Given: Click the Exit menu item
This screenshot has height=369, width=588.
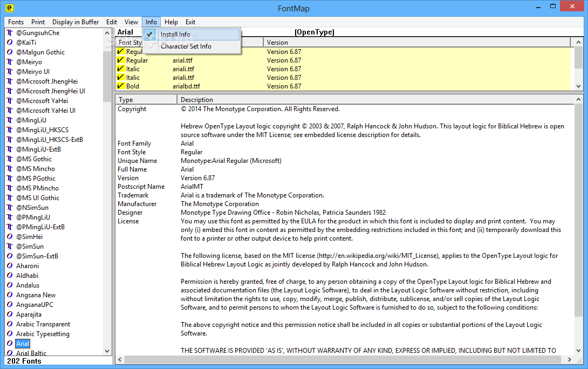Looking at the screenshot, I should [x=190, y=22].
